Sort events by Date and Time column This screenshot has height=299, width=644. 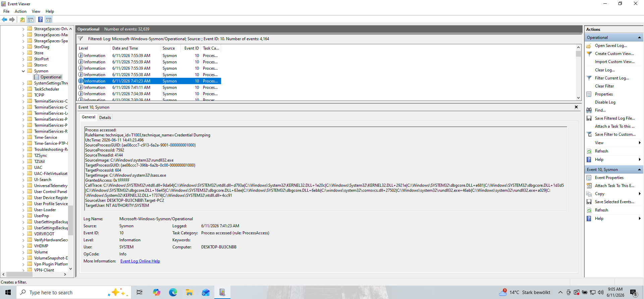(x=135, y=48)
